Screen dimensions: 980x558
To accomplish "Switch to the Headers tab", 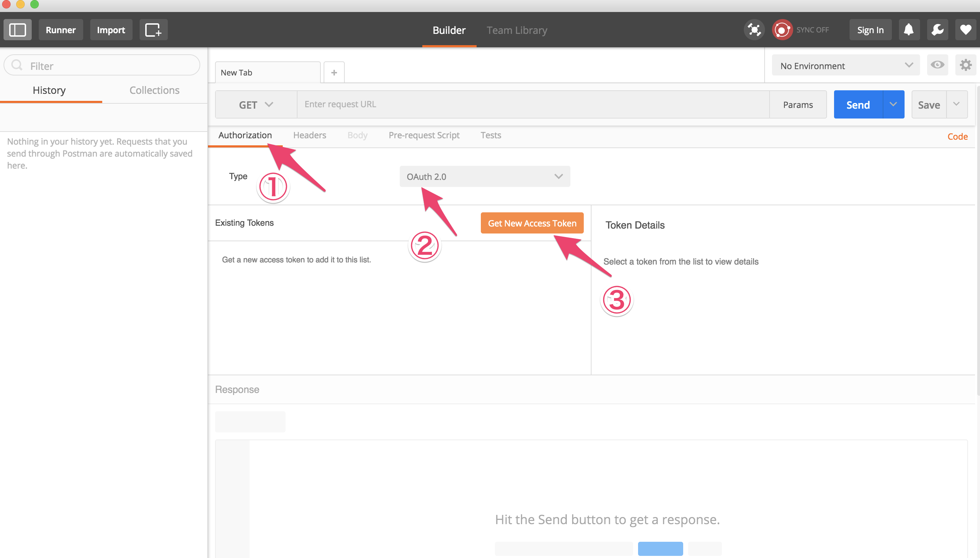I will coord(310,135).
